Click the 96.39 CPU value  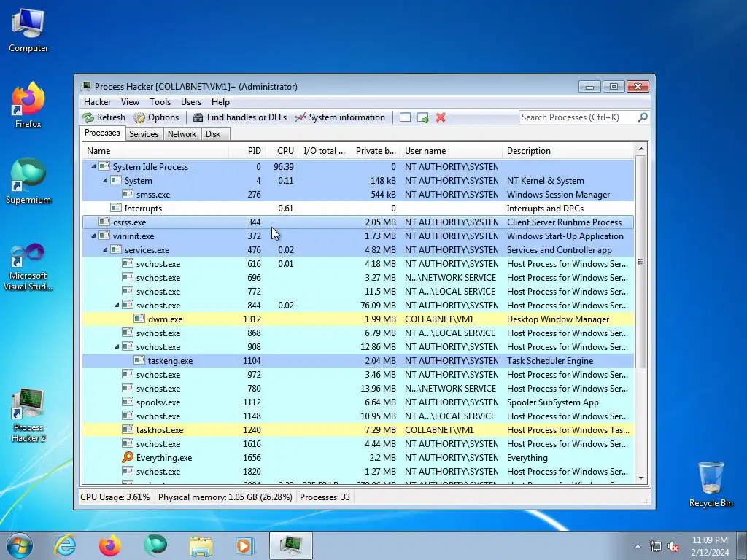284,167
